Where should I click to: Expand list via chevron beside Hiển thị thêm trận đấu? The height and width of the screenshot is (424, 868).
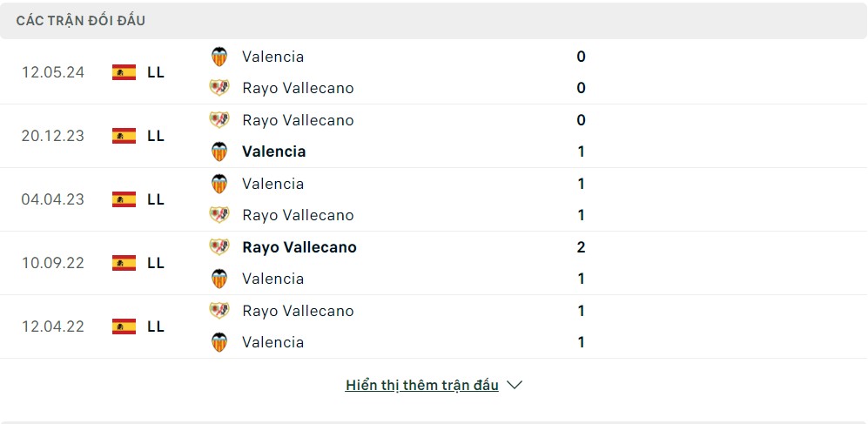click(x=515, y=385)
